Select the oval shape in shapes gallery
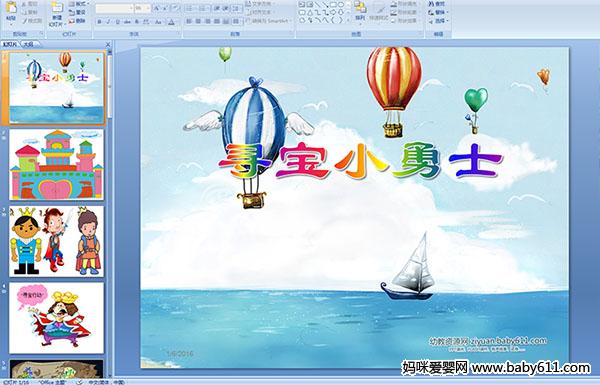Image resolution: width=600 pixels, height=385 pixels. click(341, 5)
